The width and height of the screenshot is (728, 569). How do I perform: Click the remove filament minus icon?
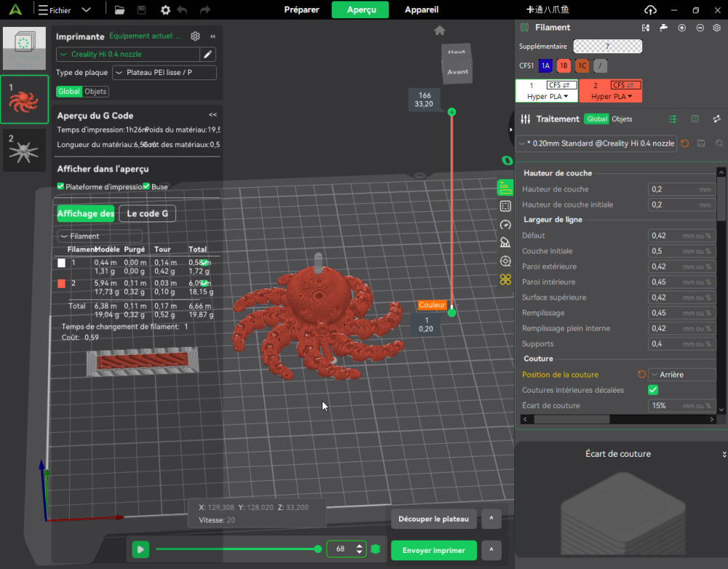tap(700, 28)
